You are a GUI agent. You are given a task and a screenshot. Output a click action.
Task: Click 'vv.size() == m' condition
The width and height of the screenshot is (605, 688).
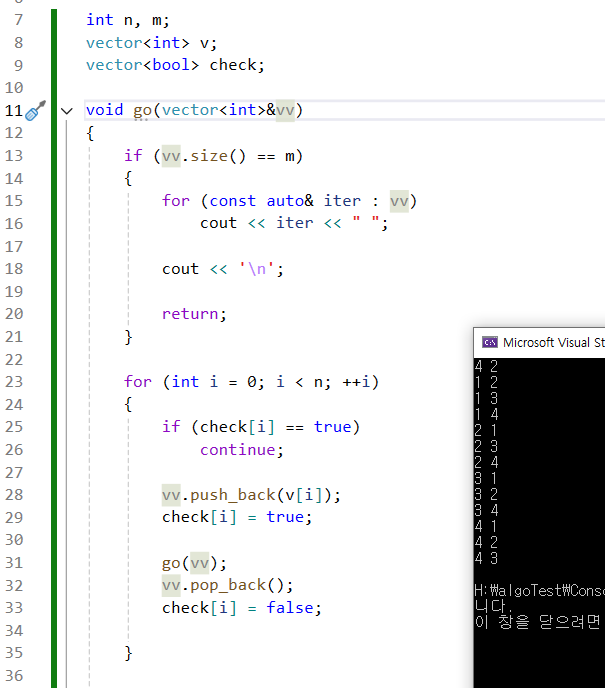click(x=229, y=156)
